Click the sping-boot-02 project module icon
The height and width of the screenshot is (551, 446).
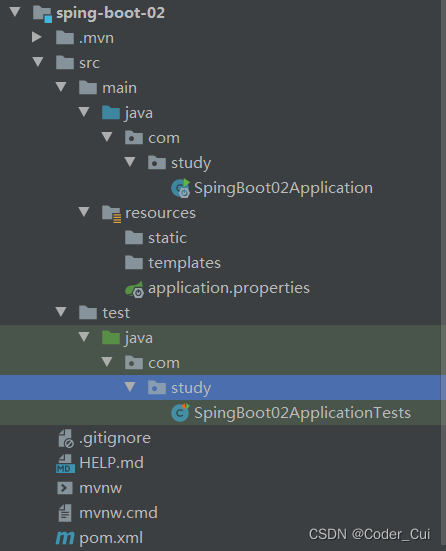coord(43,14)
